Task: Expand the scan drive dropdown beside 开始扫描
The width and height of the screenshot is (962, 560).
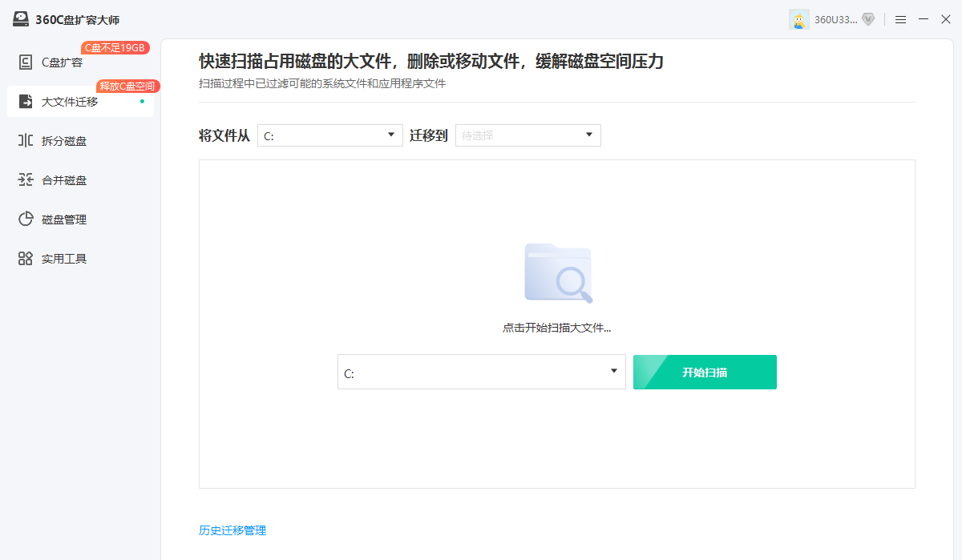Action: click(x=482, y=373)
